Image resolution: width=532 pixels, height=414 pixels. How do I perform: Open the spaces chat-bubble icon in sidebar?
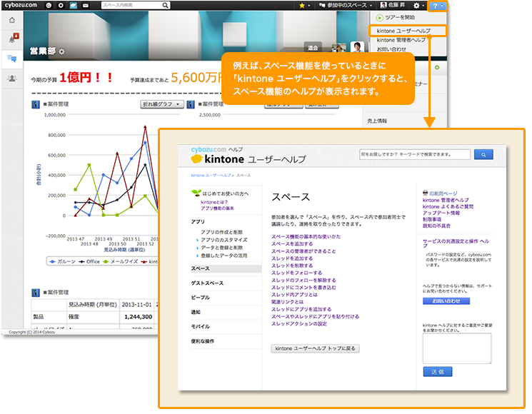click(12, 59)
